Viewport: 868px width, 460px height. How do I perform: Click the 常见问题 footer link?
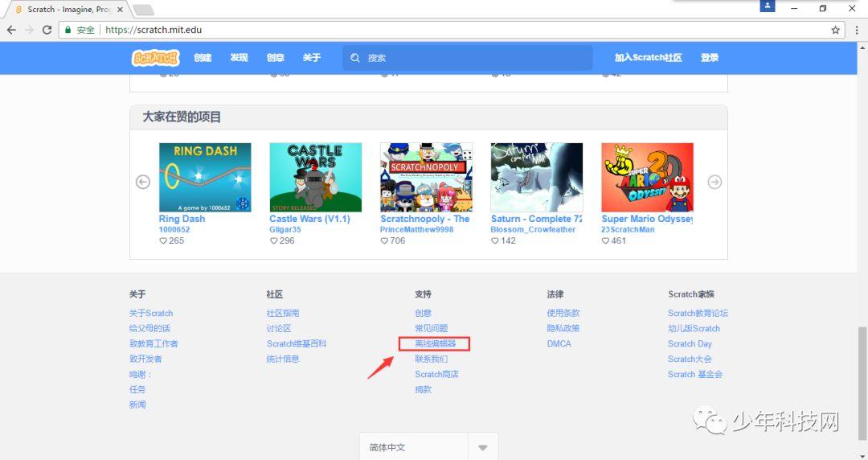click(432, 328)
